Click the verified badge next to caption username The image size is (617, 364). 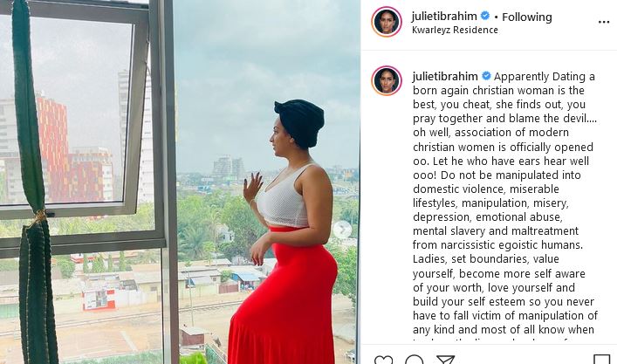pos(486,76)
